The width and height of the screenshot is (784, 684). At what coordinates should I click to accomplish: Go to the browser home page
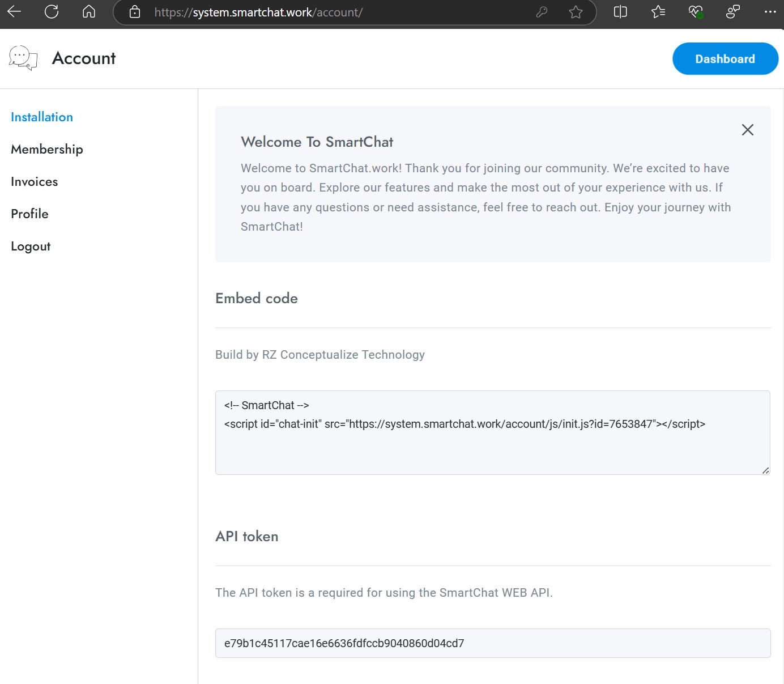(88, 12)
